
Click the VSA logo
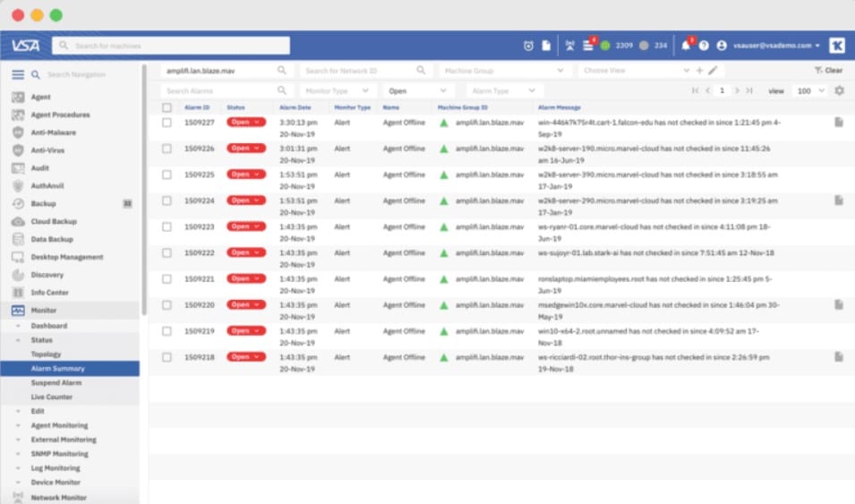point(26,46)
